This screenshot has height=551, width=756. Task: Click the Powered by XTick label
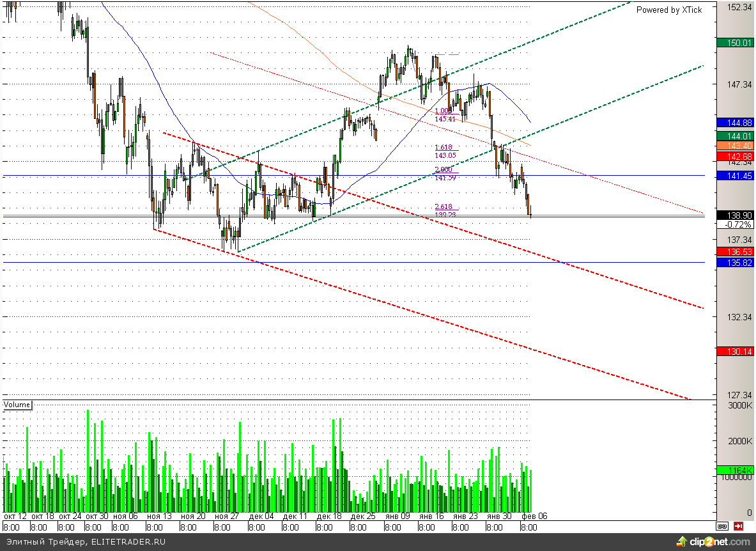668,10
